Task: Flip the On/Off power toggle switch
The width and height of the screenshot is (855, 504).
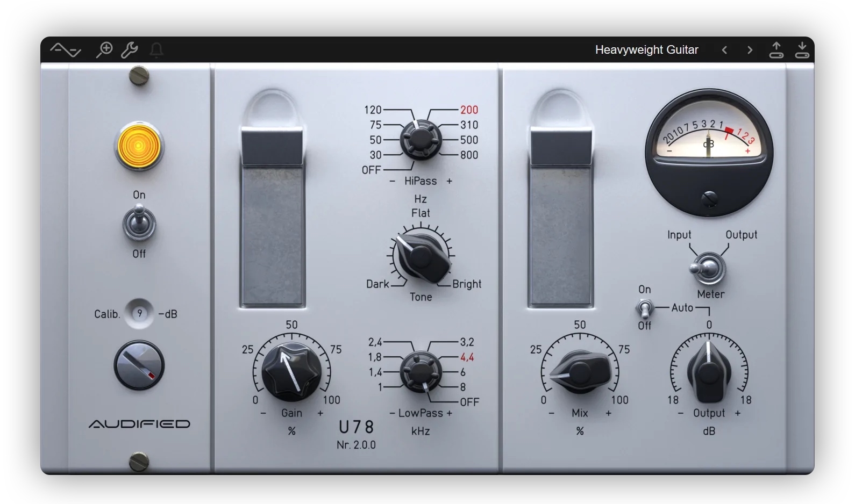Action: point(139,224)
